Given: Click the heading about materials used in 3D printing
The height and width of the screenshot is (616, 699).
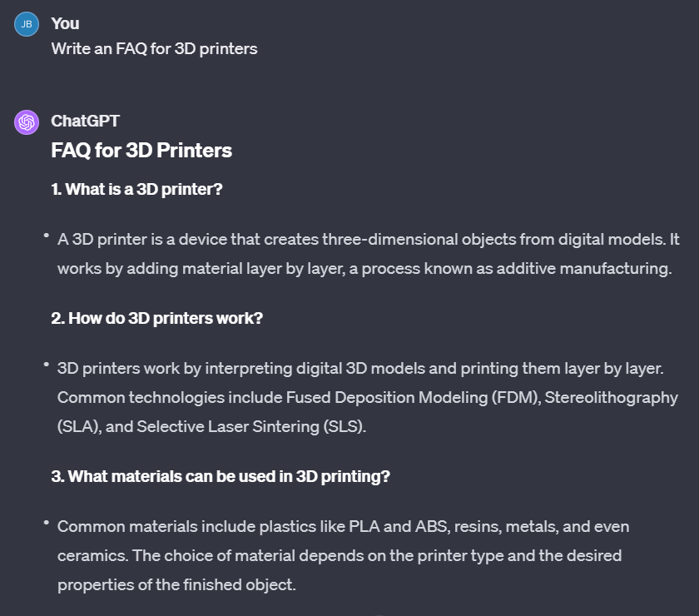Looking at the screenshot, I should point(221,476).
